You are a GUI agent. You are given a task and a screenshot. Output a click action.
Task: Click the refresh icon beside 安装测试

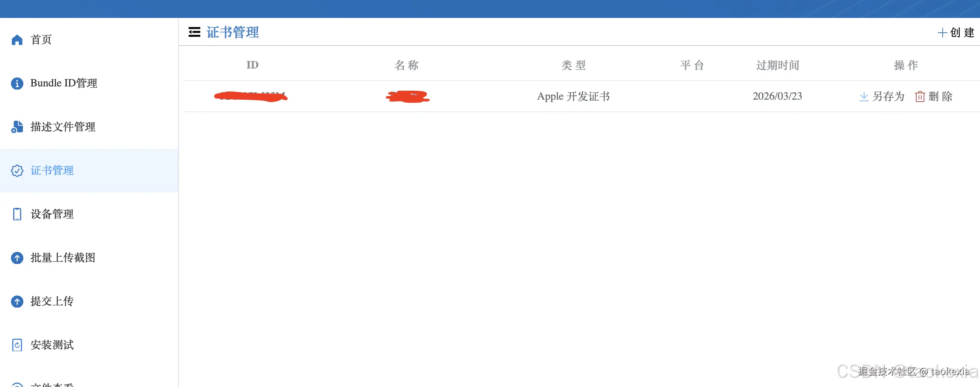[x=17, y=345]
